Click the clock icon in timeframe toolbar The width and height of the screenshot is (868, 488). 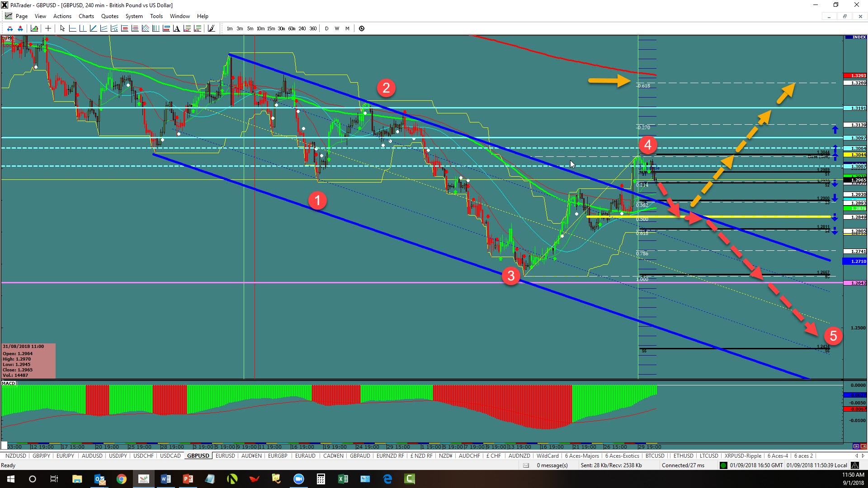(362, 28)
